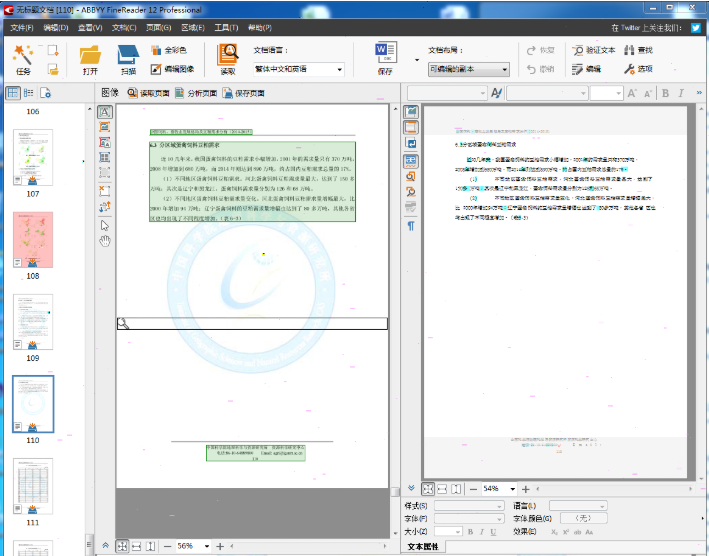Open the View menu

pyautogui.click(x=90, y=28)
